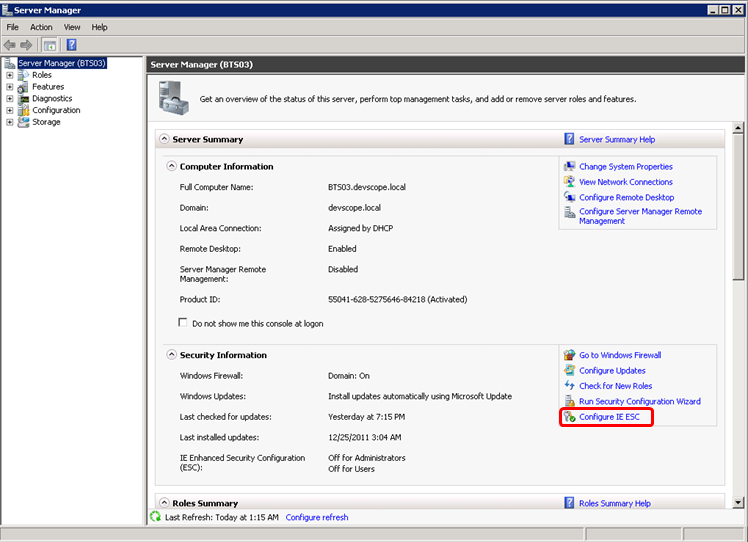Select the Diagnostics tree item label
The height and width of the screenshot is (542, 748).
tap(52, 98)
